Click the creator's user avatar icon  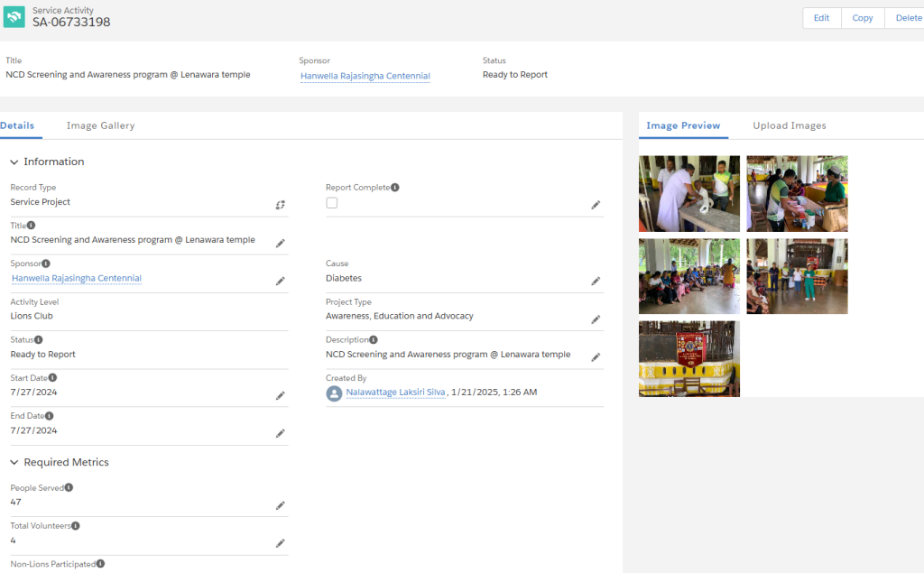pyautogui.click(x=334, y=393)
